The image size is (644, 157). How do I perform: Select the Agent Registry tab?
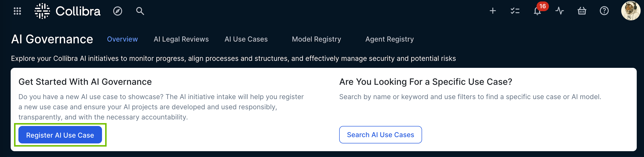tap(389, 39)
